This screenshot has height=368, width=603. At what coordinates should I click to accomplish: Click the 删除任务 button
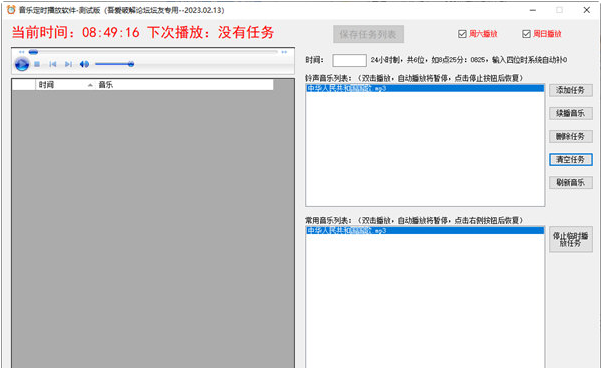tap(571, 136)
